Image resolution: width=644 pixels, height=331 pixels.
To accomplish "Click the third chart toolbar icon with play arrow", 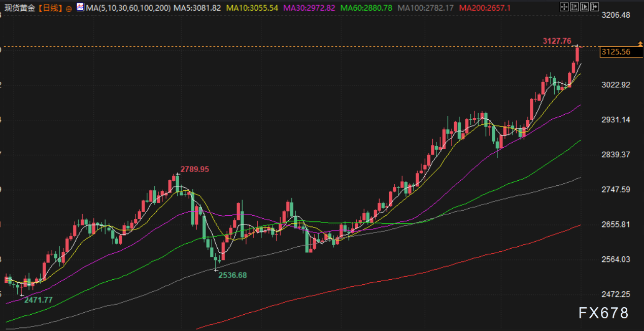I will pyautogui.click(x=584, y=7).
